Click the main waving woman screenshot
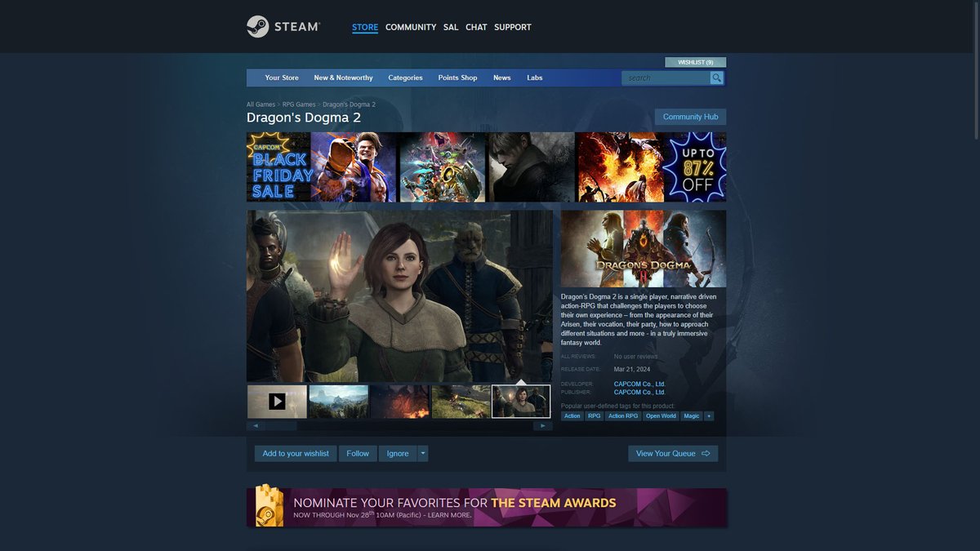 [400, 296]
